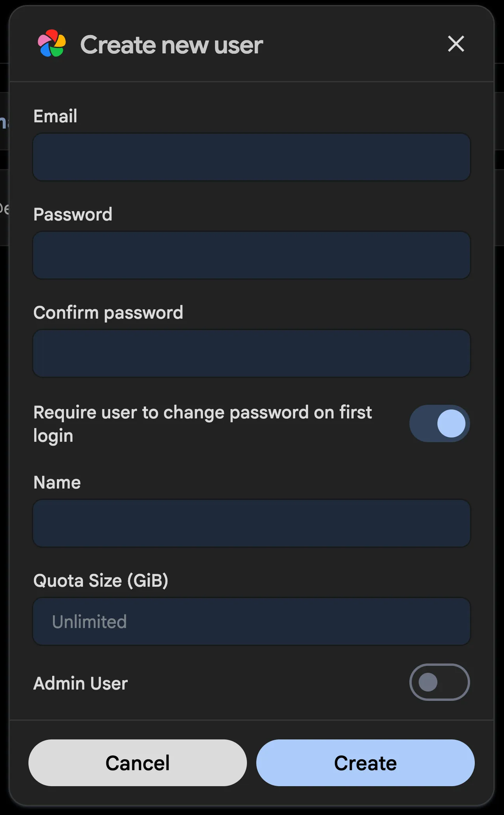Click the Quota Size field showing Unlimited
This screenshot has width=504, height=815.
click(252, 621)
